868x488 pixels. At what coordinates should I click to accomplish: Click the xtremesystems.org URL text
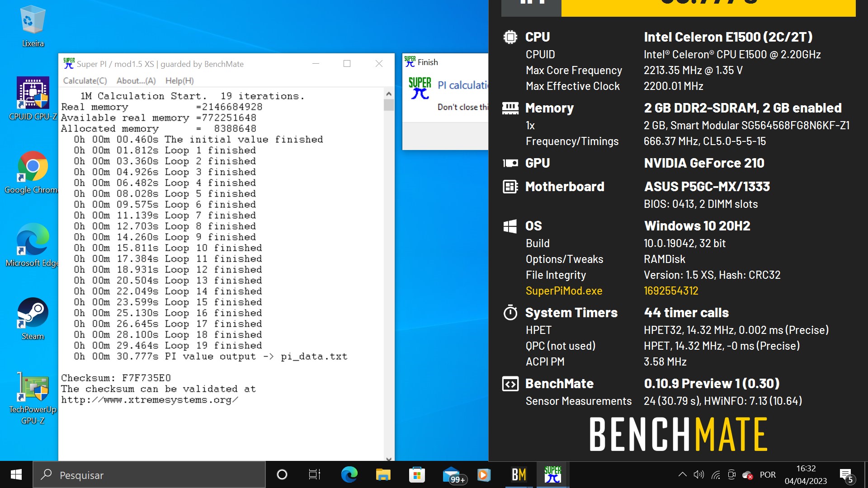click(149, 400)
